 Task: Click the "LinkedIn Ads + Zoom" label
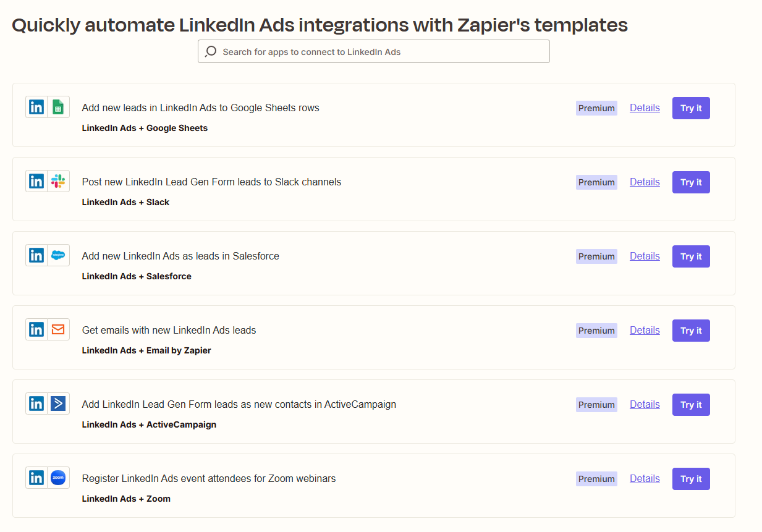point(126,499)
